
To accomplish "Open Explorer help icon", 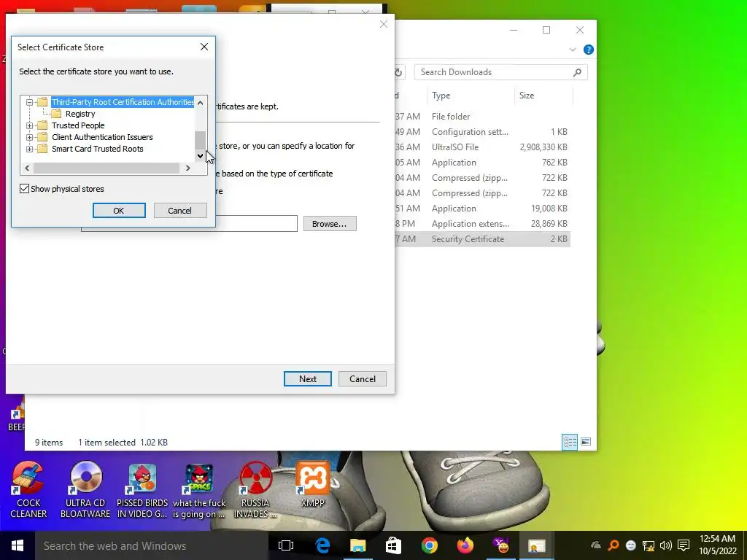I will point(589,50).
